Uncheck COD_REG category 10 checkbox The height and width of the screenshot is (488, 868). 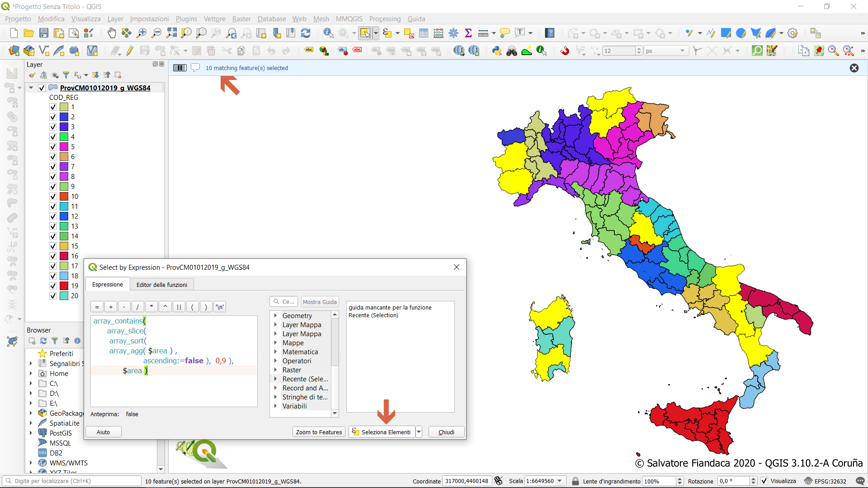tap(53, 197)
